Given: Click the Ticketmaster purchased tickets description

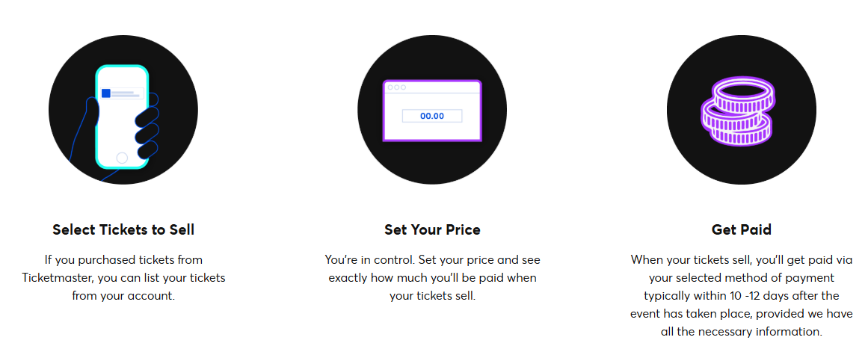Looking at the screenshot, I should point(123,277).
